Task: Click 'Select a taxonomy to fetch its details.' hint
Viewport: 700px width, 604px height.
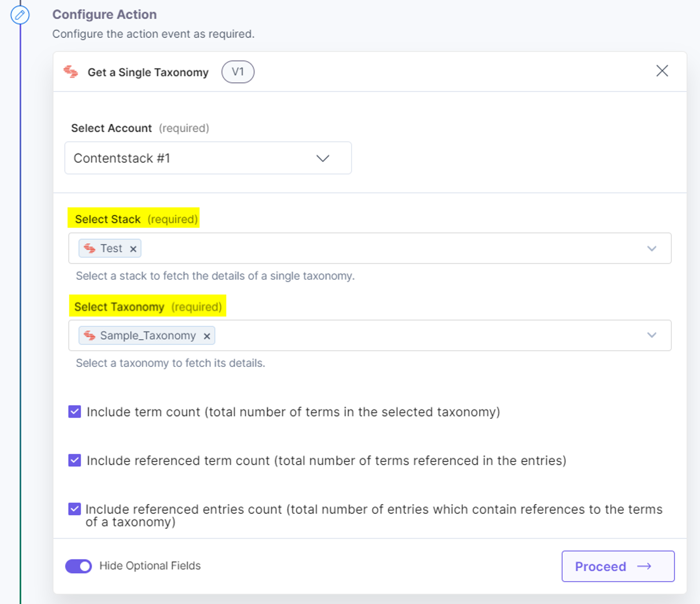Action: (x=171, y=363)
